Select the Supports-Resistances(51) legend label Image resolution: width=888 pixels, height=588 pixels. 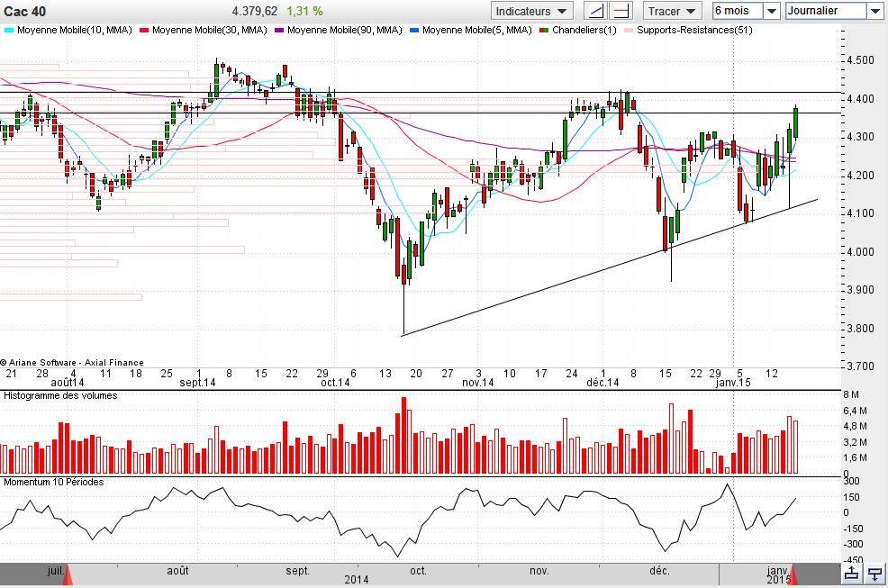point(694,30)
